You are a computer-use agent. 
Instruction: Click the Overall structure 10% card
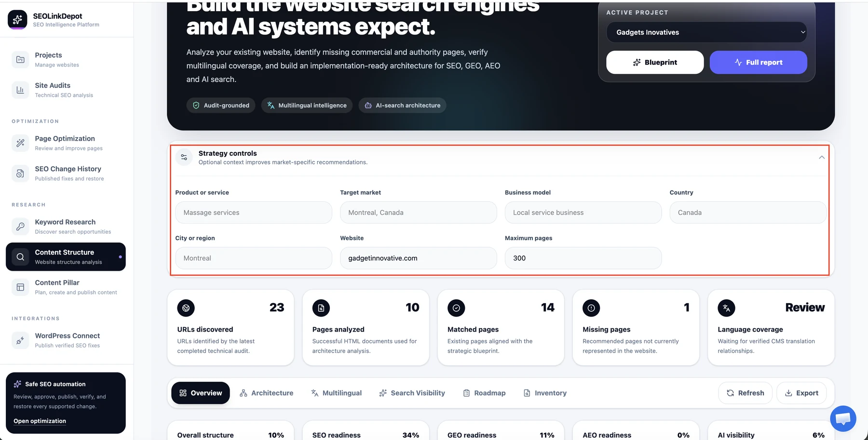(x=231, y=431)
